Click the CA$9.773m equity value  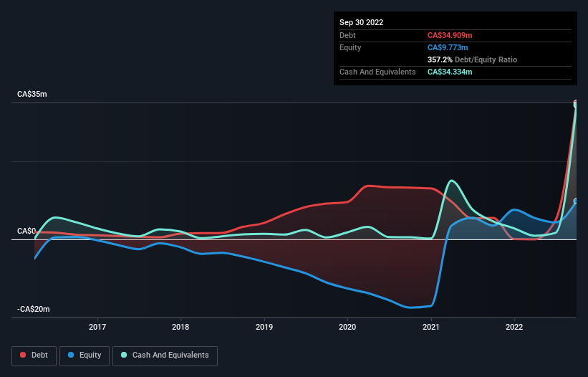click(448, 47)
